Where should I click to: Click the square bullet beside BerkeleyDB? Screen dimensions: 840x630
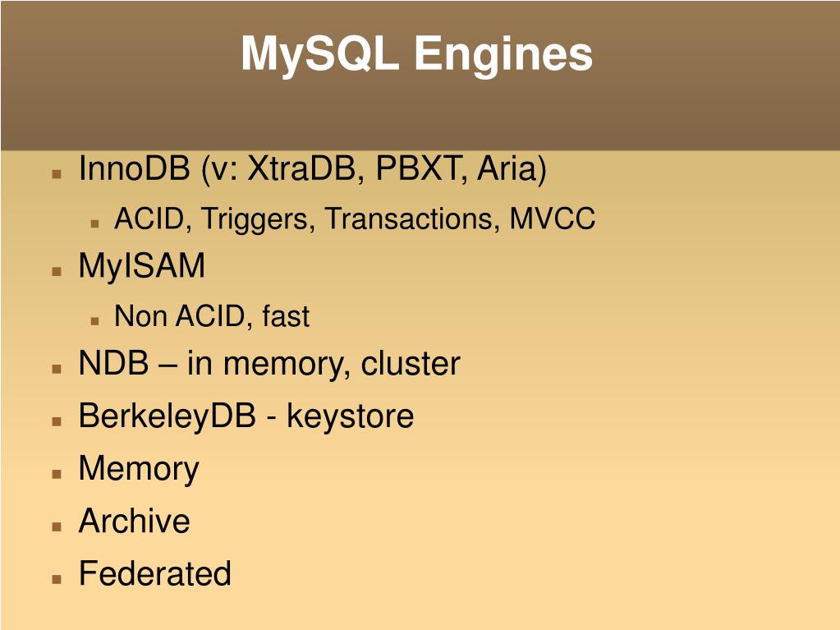click(x=57, y=421)
